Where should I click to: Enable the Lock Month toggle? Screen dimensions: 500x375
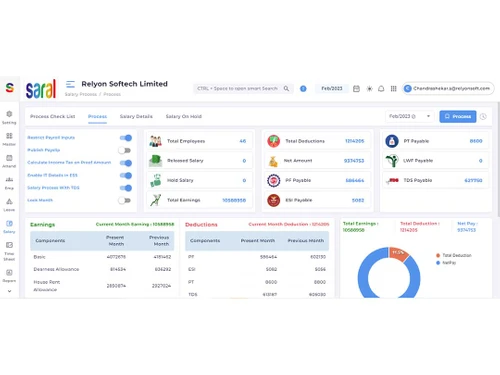[125, 200]
